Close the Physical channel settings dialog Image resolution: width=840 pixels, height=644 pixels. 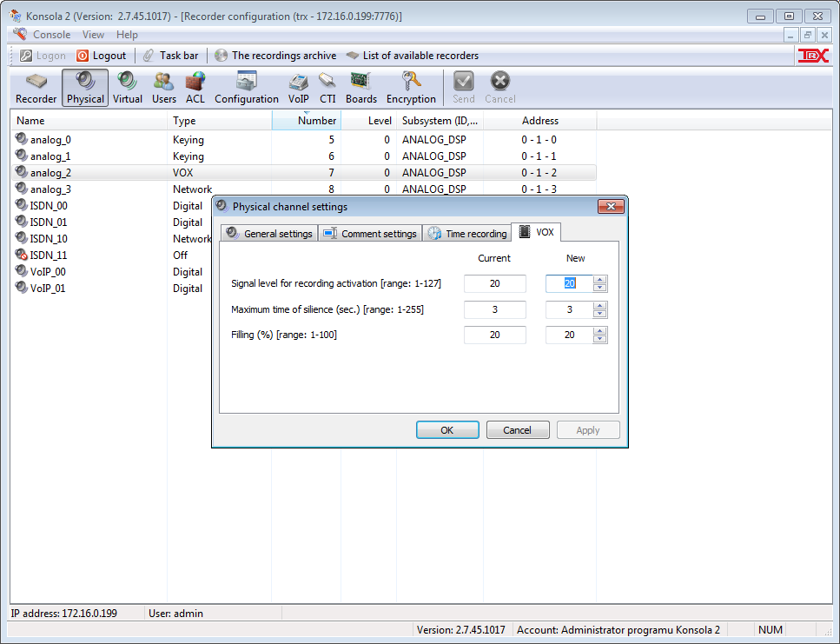point(611,207)
